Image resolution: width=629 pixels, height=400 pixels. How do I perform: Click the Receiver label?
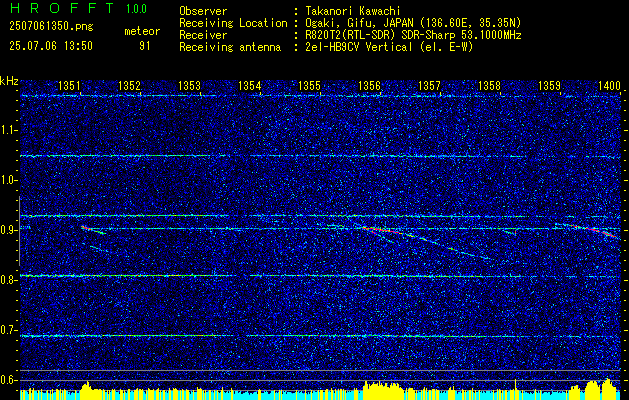click(203, 35)
